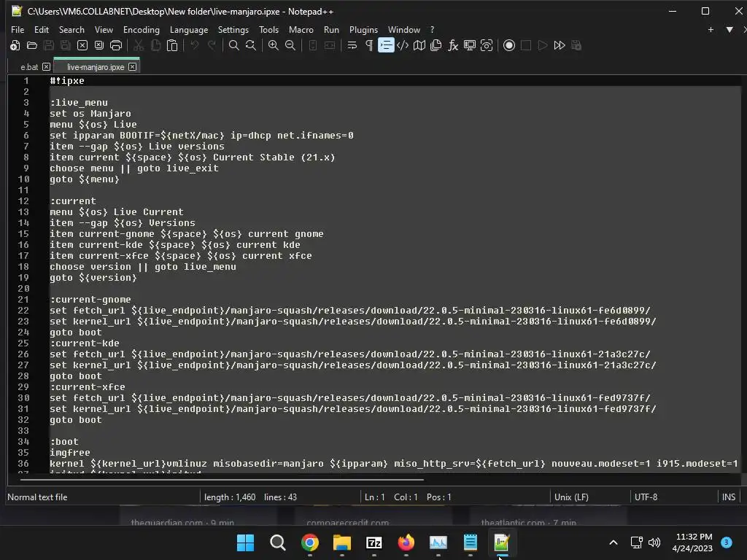
Task: Click the Zoom In toolbar icon
Action: [x=274, y=45]
